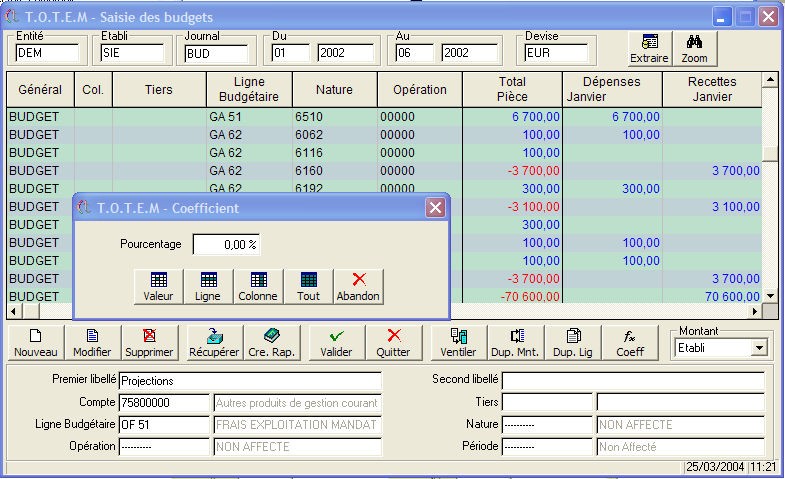Minimize the Saisie des budgets window
The image size is (785, 479).
coord(722,17)
